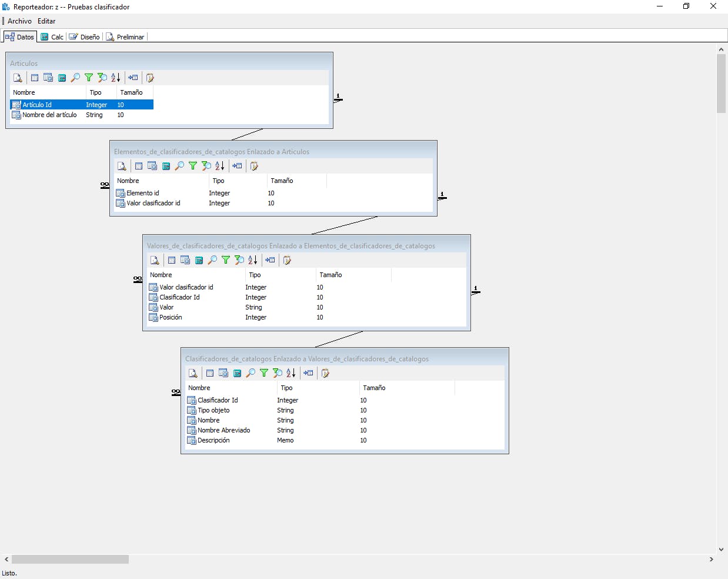Click Tipo column header in Articulos panel

tap(101, 92)
